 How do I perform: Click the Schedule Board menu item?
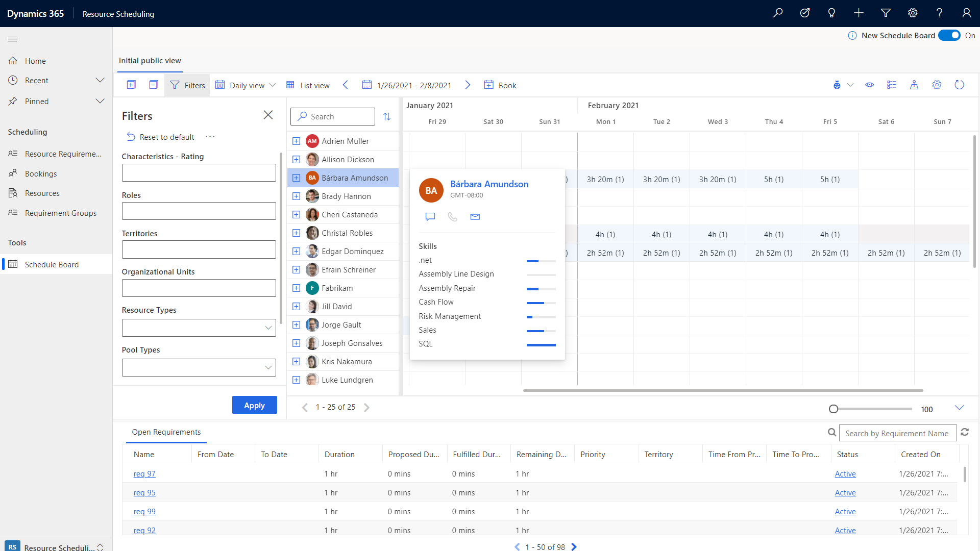pos(51,264)
